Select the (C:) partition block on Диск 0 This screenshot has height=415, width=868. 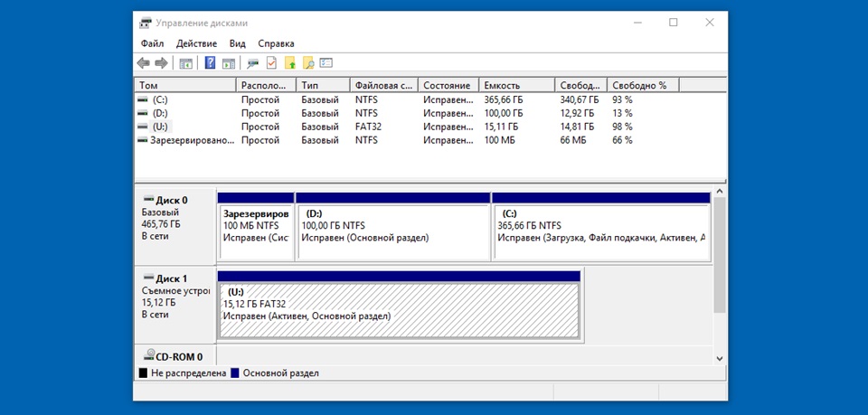[x=600, y=226]
